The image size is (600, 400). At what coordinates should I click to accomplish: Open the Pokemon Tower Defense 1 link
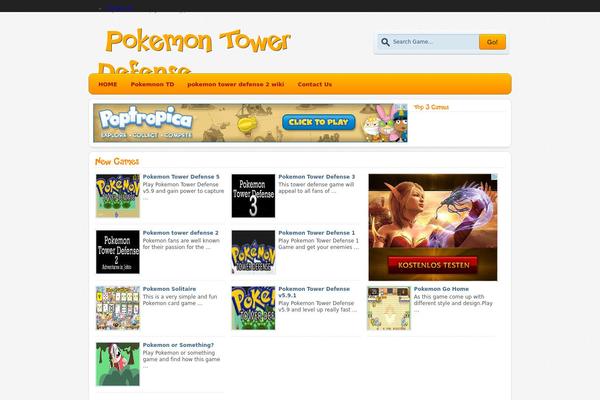pyautogui.click(x=316, y=233)
